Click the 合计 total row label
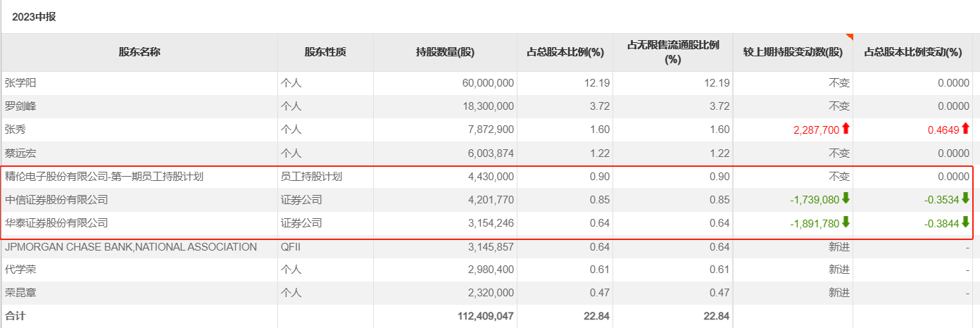The image size is (980, 328). tap(14, 316)
